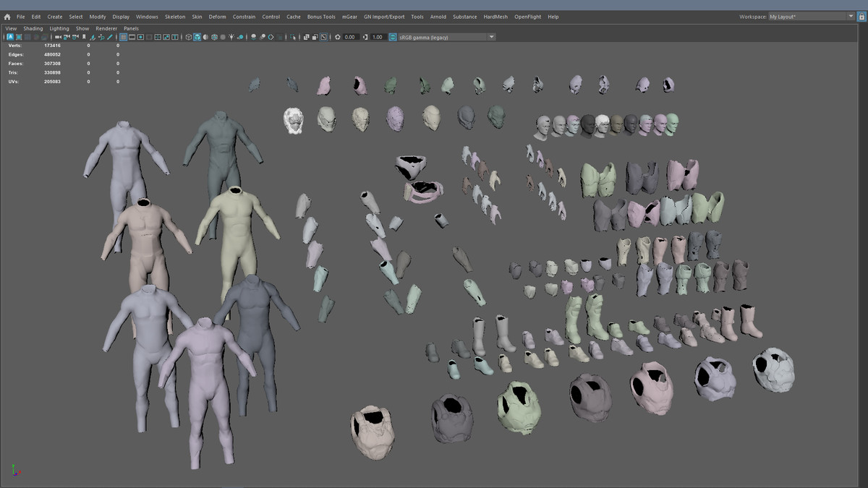
Task: Click the wireframe display cube icon
Action: (x=189, y=37)
